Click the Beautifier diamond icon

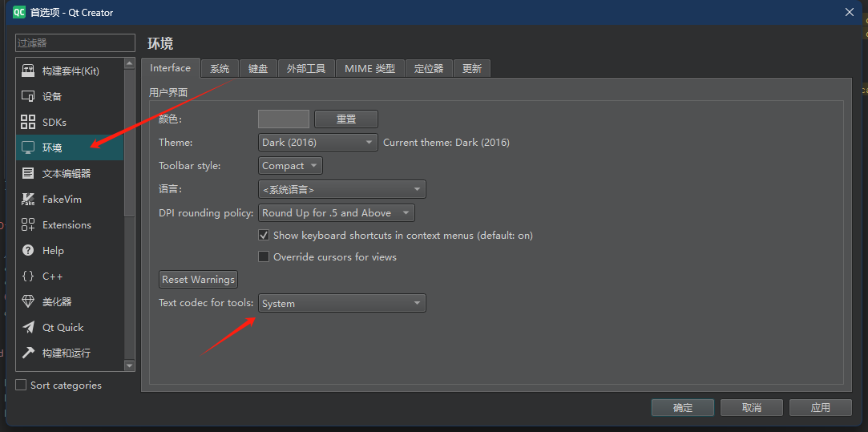point(28,302)
